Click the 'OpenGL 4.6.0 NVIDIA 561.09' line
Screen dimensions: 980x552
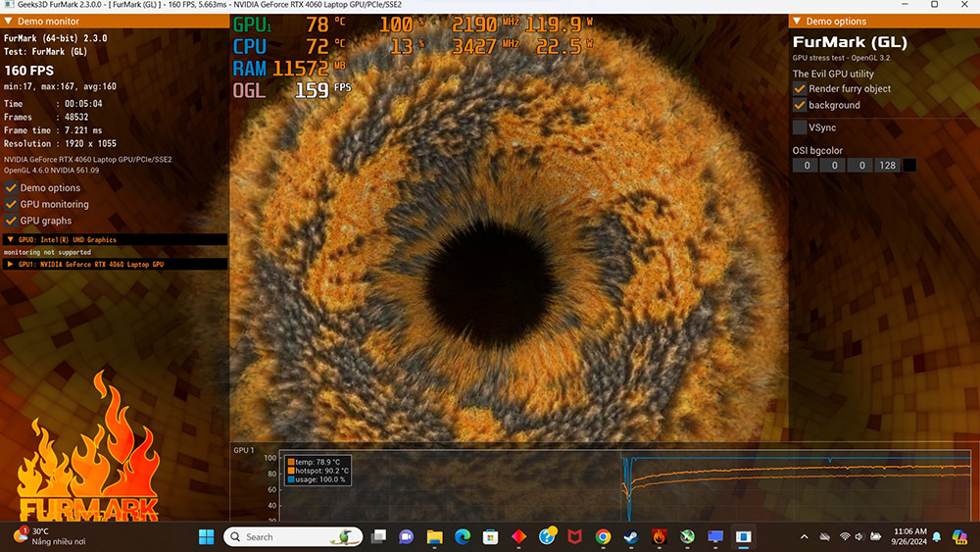coord(51,170)
